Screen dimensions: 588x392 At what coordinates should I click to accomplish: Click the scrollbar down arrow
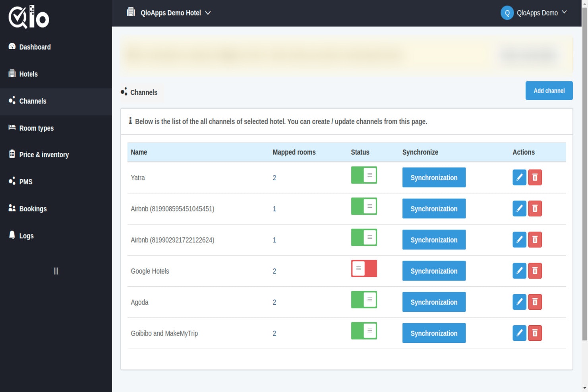pyautogui.click(x=584, y=388)
